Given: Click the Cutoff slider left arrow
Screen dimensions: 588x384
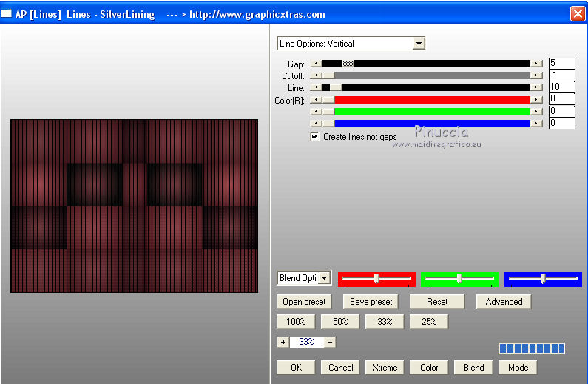Looking at the screenshot, I should tap(316, 75).
